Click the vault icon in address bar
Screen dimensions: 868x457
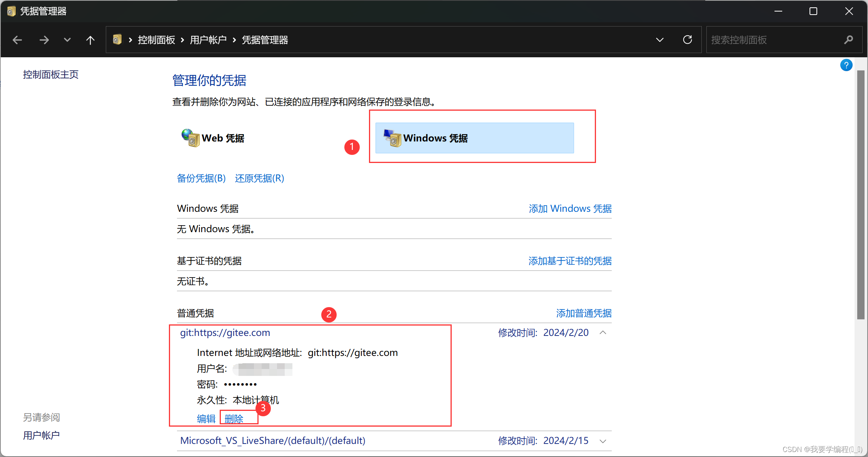point(117,40)
